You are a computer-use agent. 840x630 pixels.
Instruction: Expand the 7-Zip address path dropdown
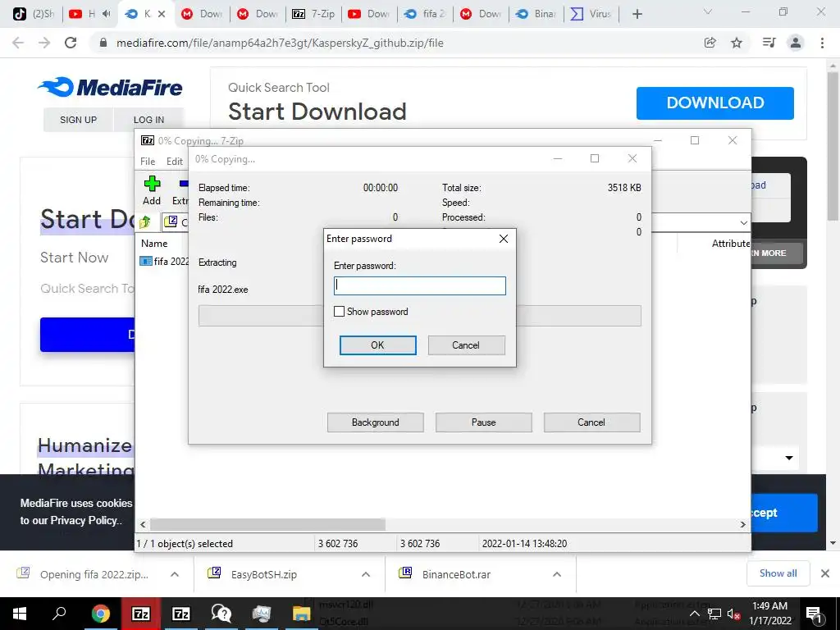[743, 222]
